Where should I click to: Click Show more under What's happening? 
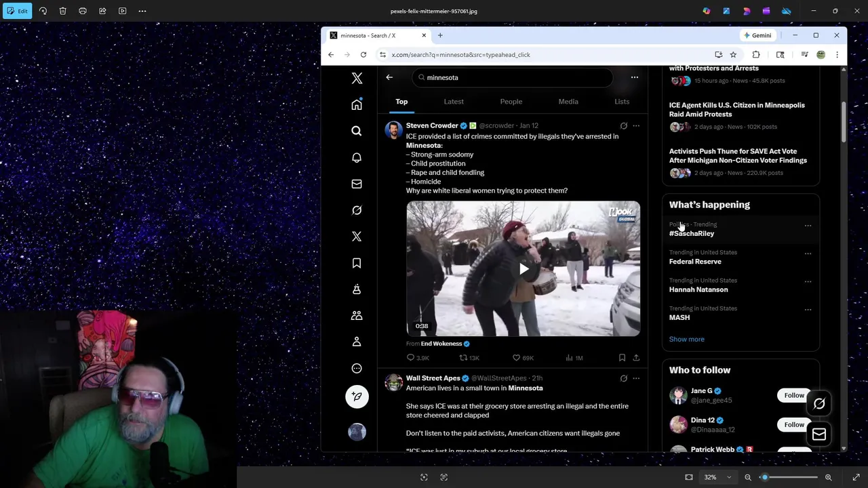[x=687, y=339]
